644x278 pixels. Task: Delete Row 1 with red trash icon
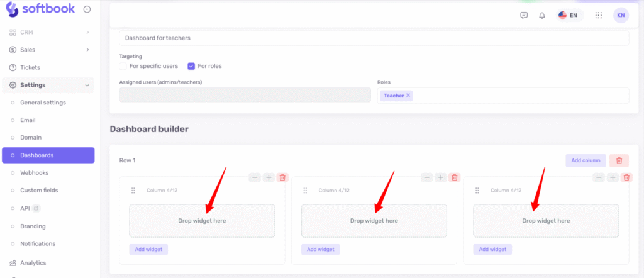coord(619,160)
